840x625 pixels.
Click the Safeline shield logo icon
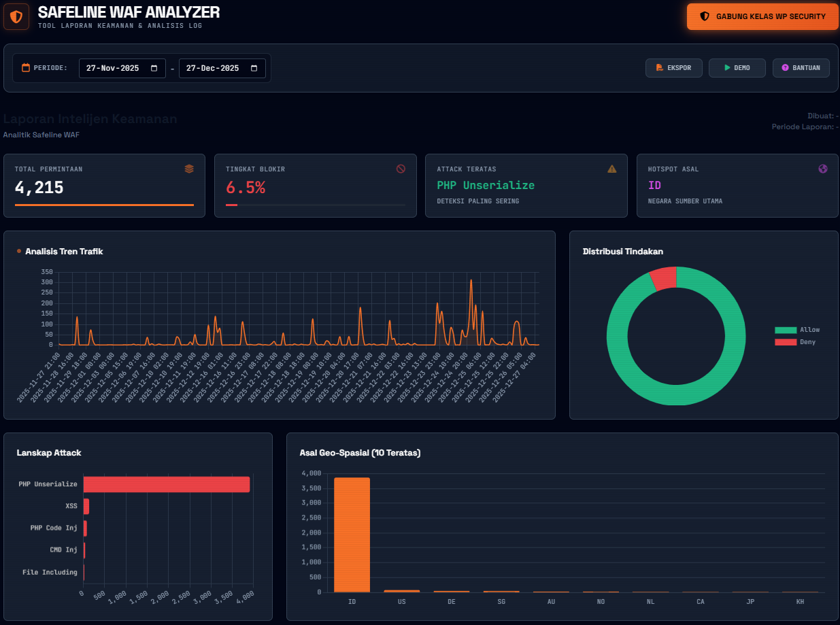[x=16, y=16]
